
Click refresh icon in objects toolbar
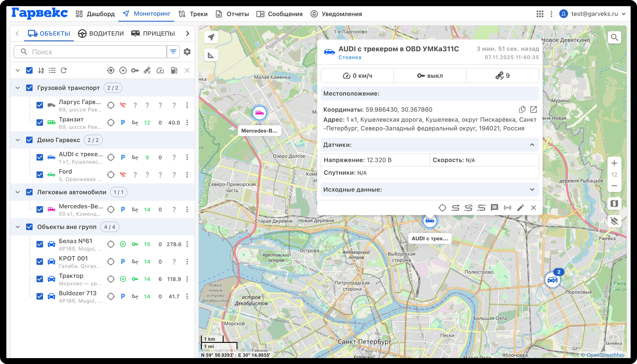[x=64, y=70]
